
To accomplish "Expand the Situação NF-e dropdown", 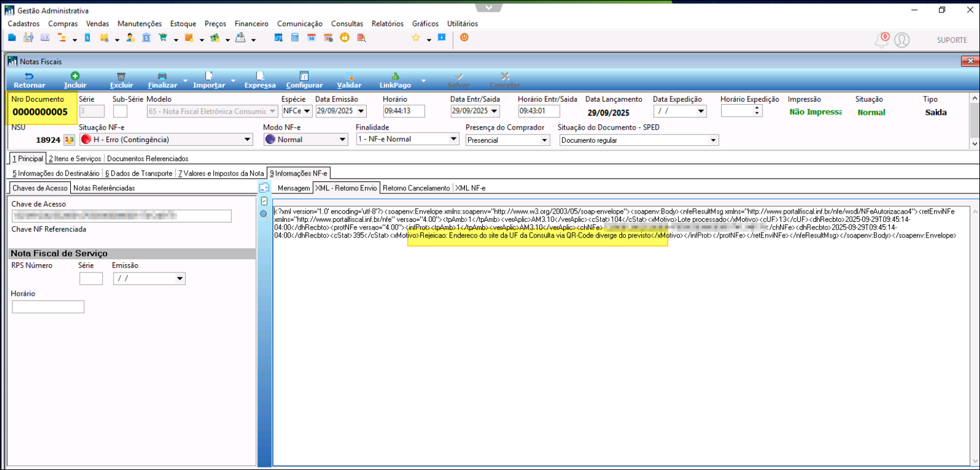I will 248,140.
